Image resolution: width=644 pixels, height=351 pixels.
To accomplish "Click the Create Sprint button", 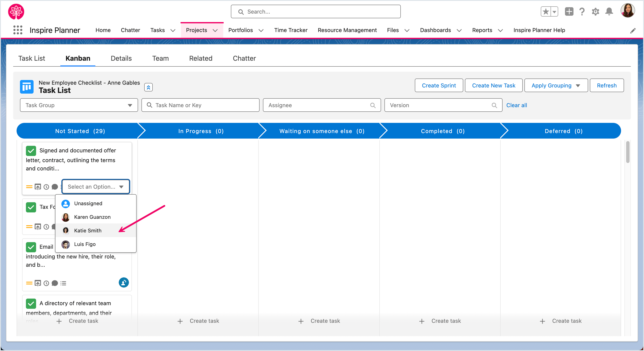I will pos(439,86).
